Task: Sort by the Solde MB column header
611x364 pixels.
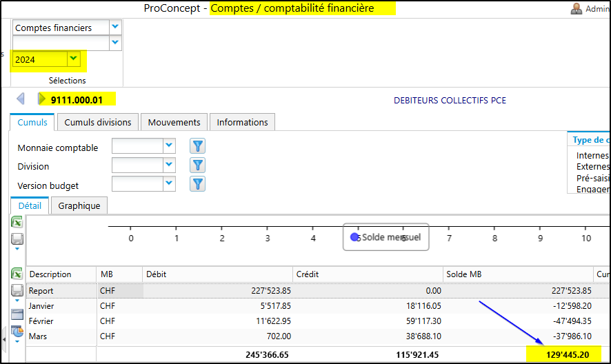Action: (x=519, y=274)
